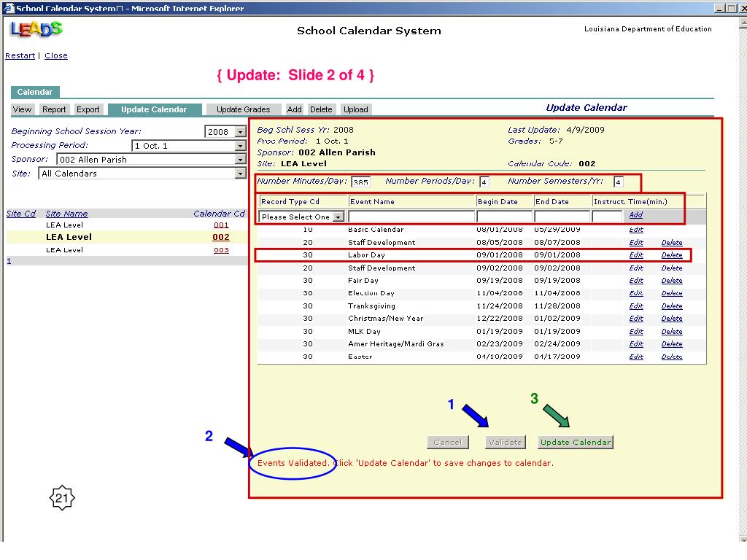The image size is (747, 560).
Task: Click the LEADS logo
Action: (x=36, y=29)
